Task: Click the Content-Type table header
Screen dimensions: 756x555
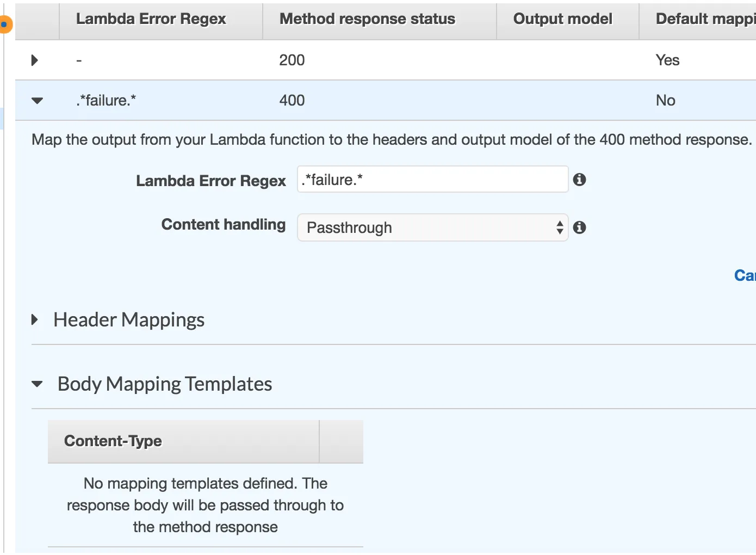Action: click(x=113, y=441)
